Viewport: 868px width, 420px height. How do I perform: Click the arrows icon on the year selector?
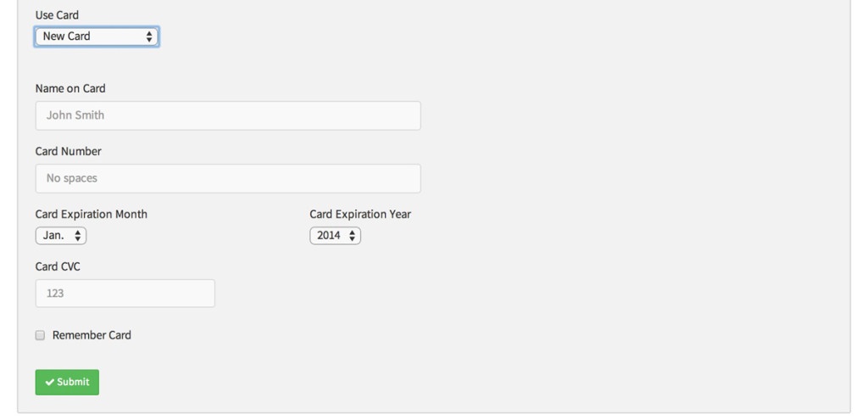pos(353,236)
